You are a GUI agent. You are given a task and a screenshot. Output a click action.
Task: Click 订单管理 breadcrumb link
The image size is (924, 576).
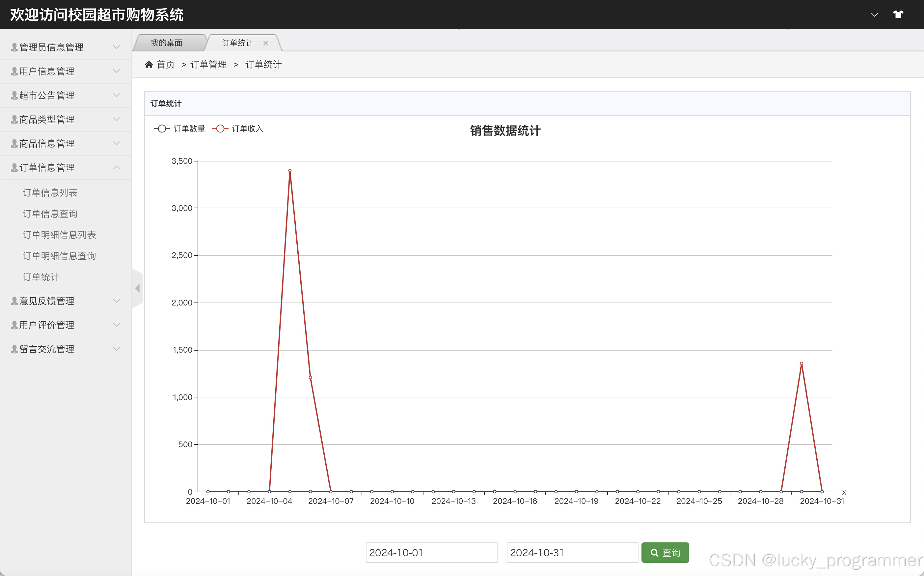point(208,65)
